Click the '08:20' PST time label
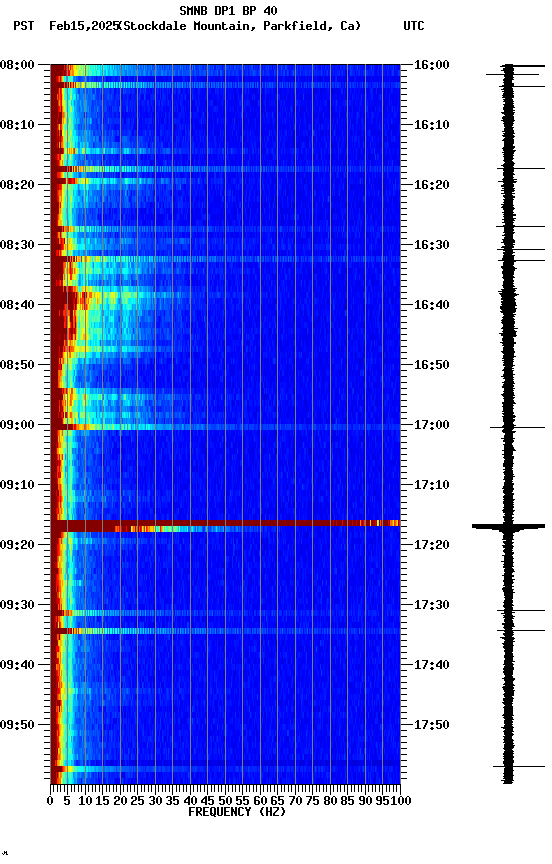Screen dimensions: 552x864 pyautogui.click(x=17, y=185)
